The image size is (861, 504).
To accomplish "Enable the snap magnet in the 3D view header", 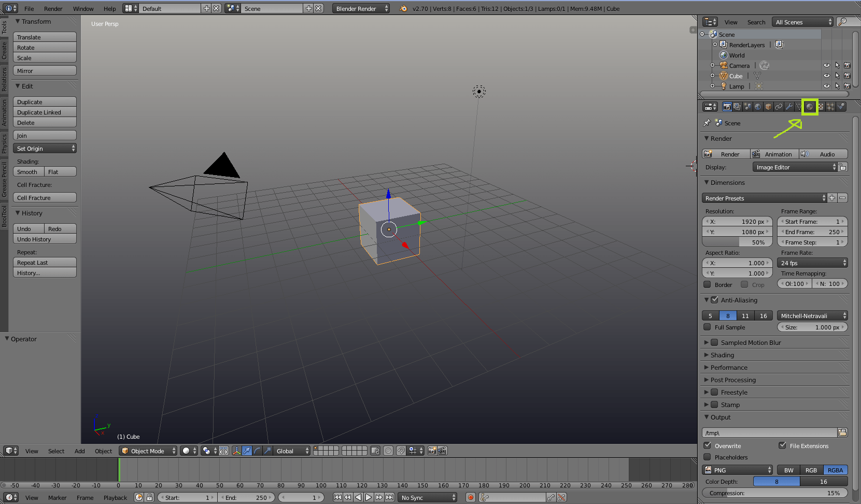I will [401, 451].
